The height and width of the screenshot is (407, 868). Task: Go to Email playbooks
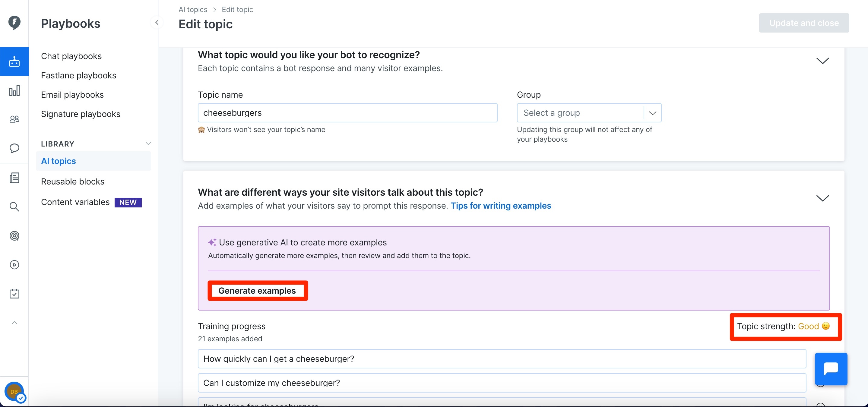tap(72, 95)
